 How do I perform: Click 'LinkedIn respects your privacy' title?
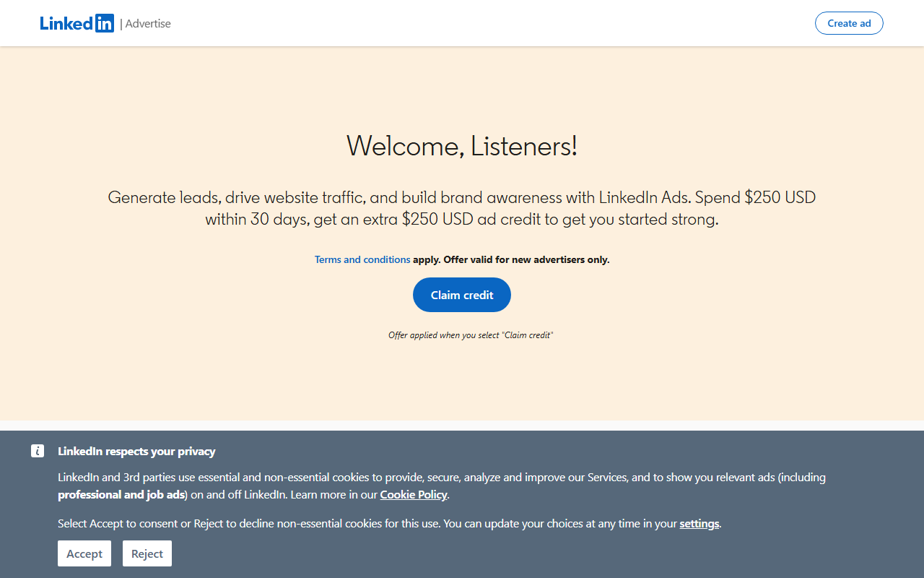tap(136, 451)
